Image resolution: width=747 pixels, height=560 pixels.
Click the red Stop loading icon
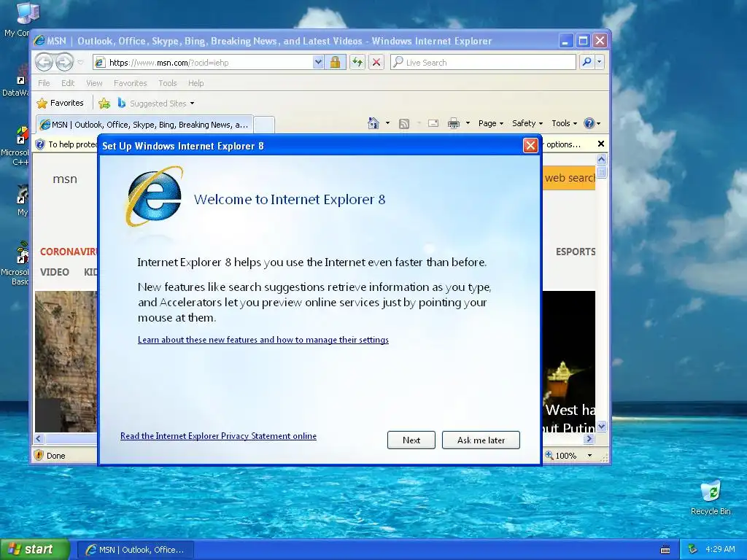click(376, 63)
